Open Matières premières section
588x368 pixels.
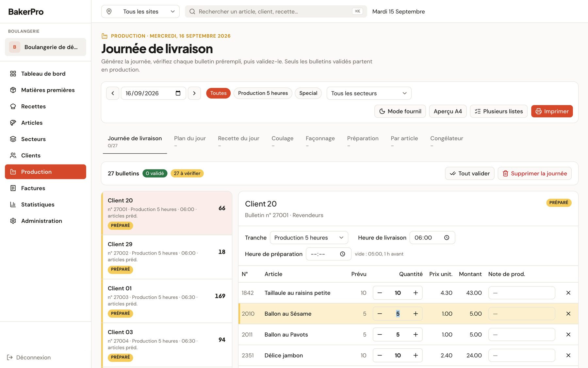[45, 90]
